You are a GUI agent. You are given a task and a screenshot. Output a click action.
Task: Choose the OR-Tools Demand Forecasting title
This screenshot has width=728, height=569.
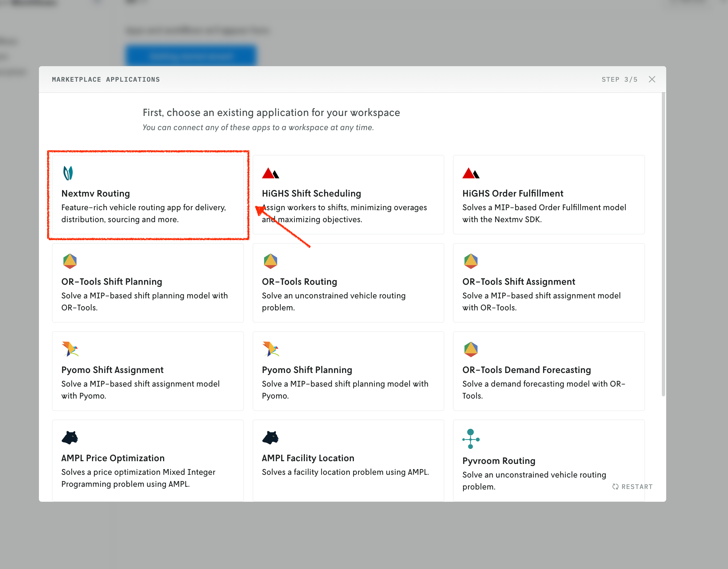click(x=526, y=370)
